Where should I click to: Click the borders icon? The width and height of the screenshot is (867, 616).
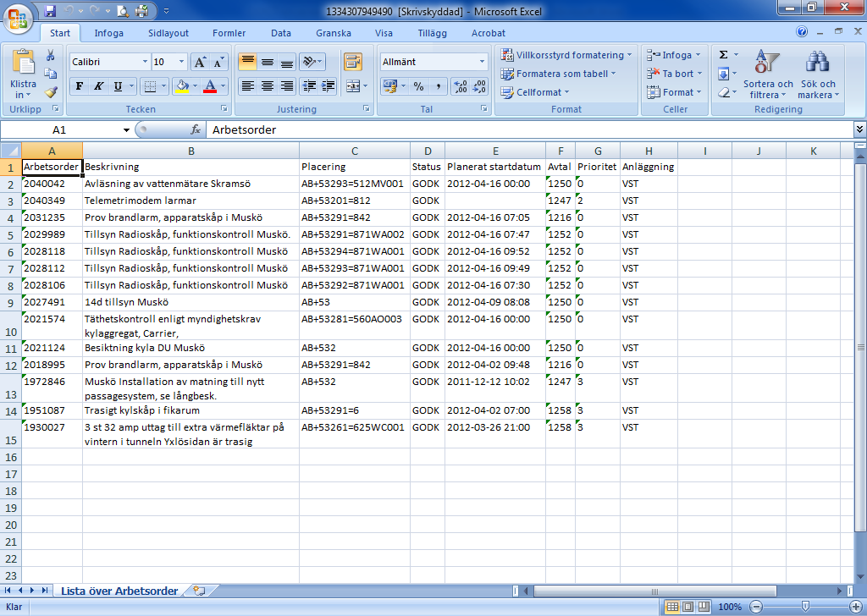tap(149, 86)
